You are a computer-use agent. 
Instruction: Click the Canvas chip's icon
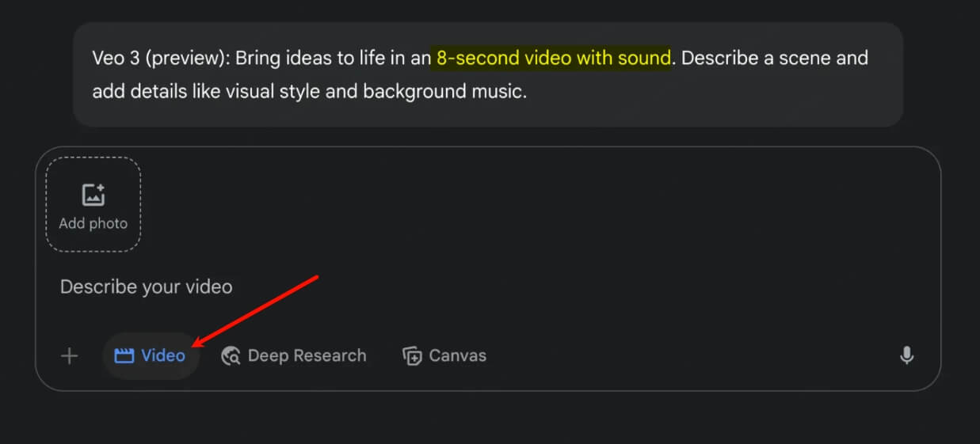click(x=412, y=356)
